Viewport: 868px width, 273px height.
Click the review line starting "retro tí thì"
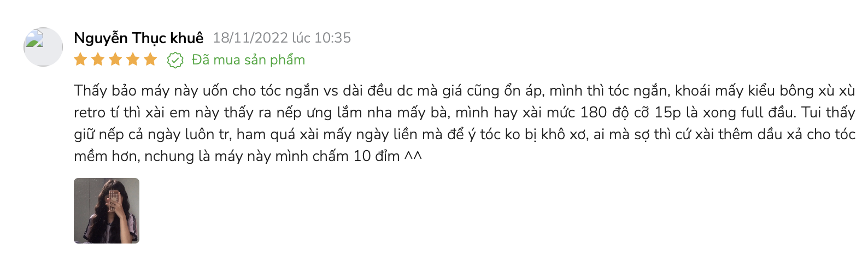click(465, 112)
